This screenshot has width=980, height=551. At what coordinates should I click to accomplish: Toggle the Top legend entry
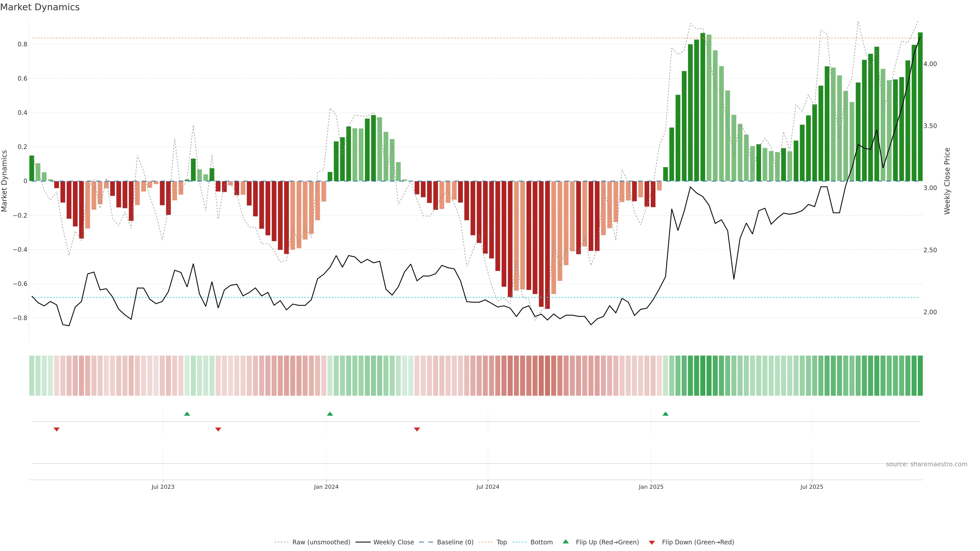(501, 542)
